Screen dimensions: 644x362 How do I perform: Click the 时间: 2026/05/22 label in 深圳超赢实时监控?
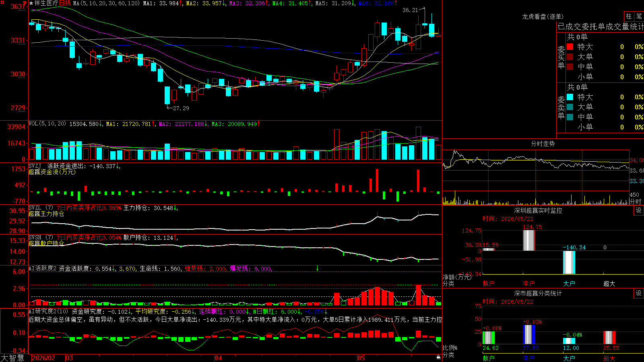point(508,219)
